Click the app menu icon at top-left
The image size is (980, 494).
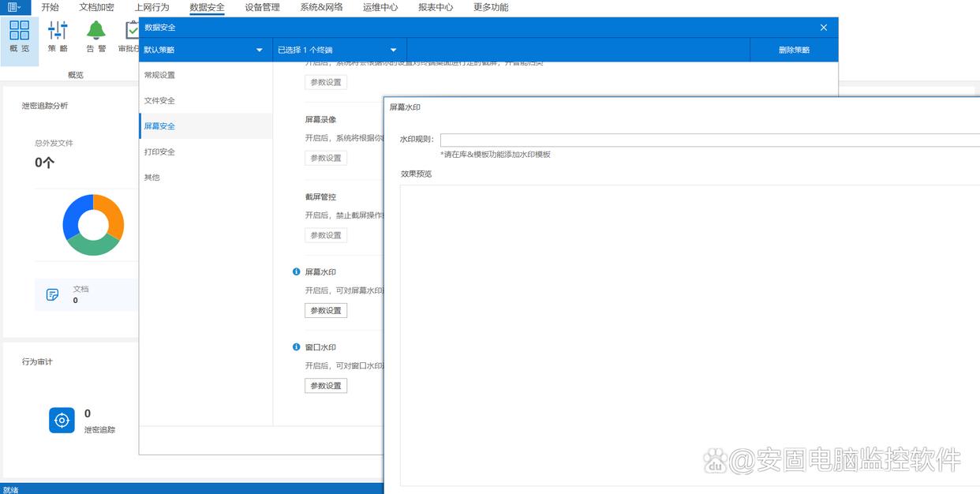pos(14,7)
